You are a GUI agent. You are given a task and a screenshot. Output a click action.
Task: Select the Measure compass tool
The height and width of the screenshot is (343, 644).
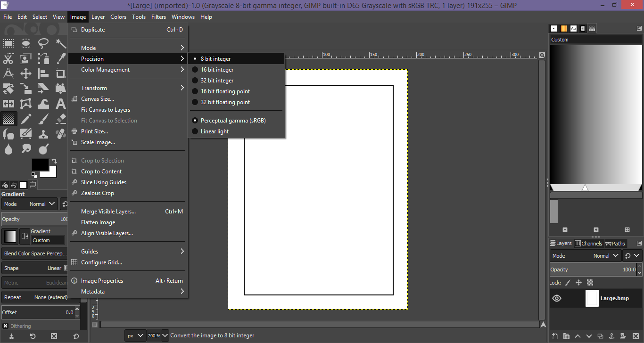coord(8,73)
